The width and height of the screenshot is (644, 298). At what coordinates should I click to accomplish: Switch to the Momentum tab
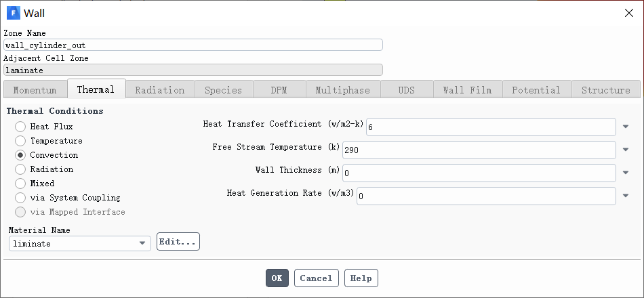click(x=35, y=90)
